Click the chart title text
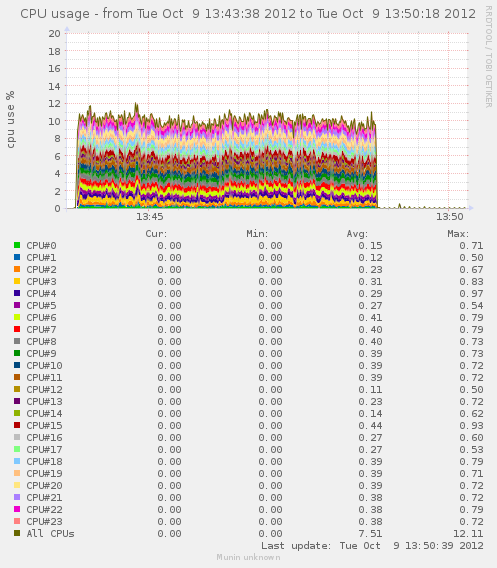Image resolution: width=497 pixels, height=568 pixels. (x=248, y=14)
